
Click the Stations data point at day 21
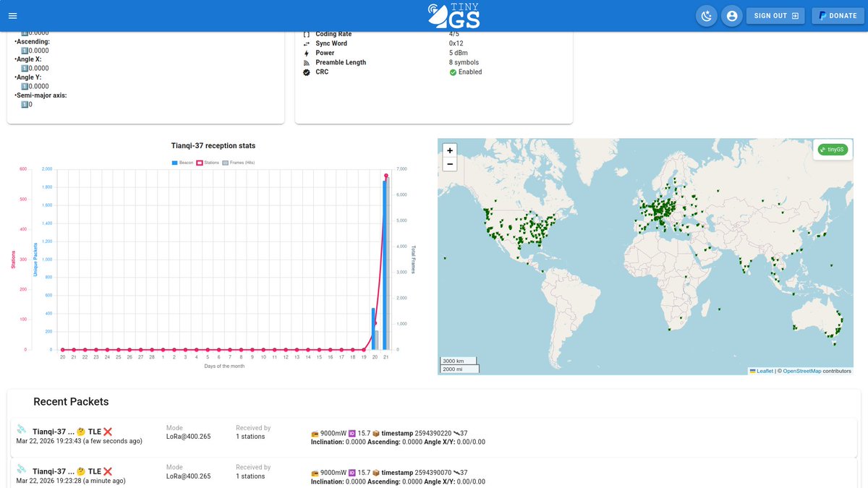[x=386, y=176]
